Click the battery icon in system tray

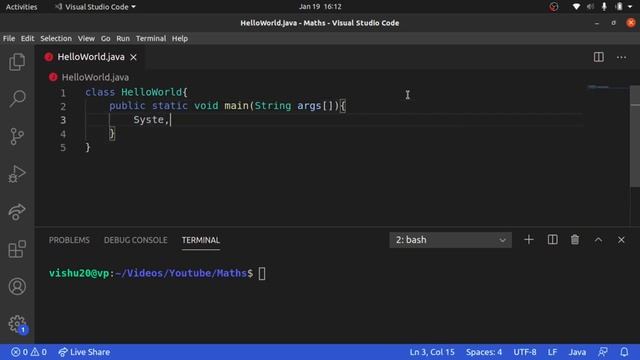[619, 7]
